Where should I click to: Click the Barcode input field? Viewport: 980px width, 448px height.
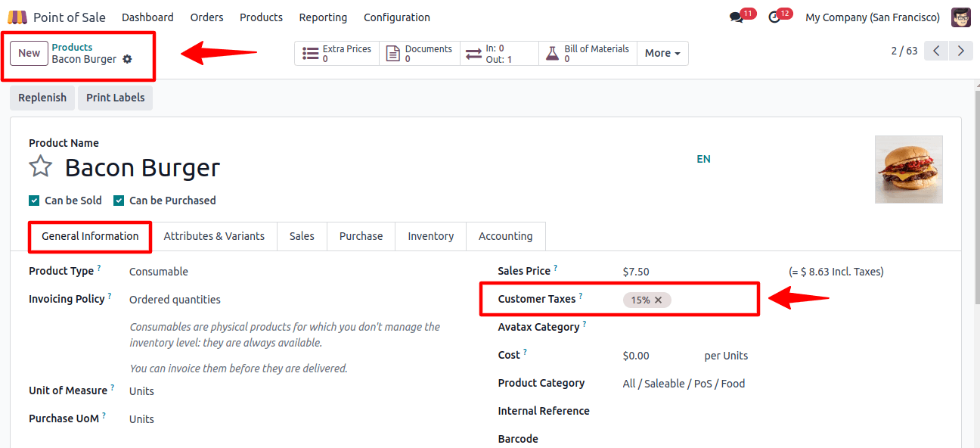pyautogui.click(x=783, y=440)
